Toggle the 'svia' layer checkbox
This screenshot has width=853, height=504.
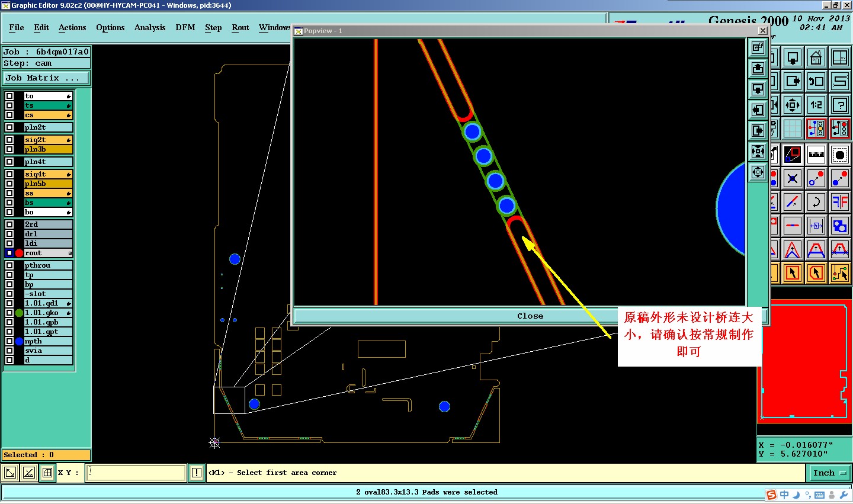pos(9,351)
